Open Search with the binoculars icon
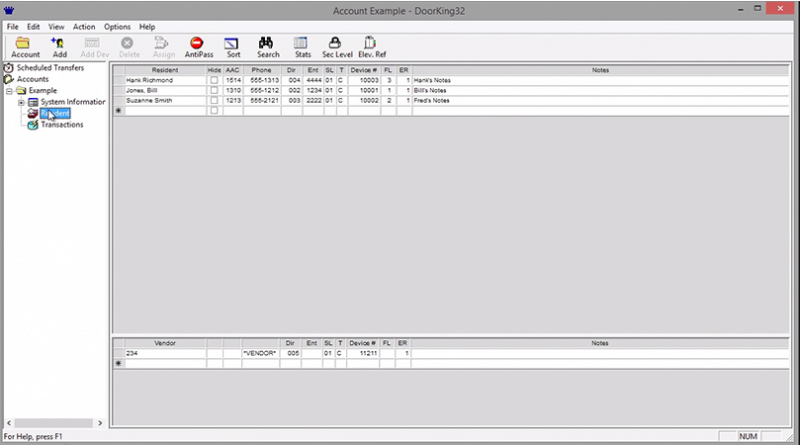Image resolution: width=800 pixels, height=445 pixels. pyautogui.click(x=267, y=46)
